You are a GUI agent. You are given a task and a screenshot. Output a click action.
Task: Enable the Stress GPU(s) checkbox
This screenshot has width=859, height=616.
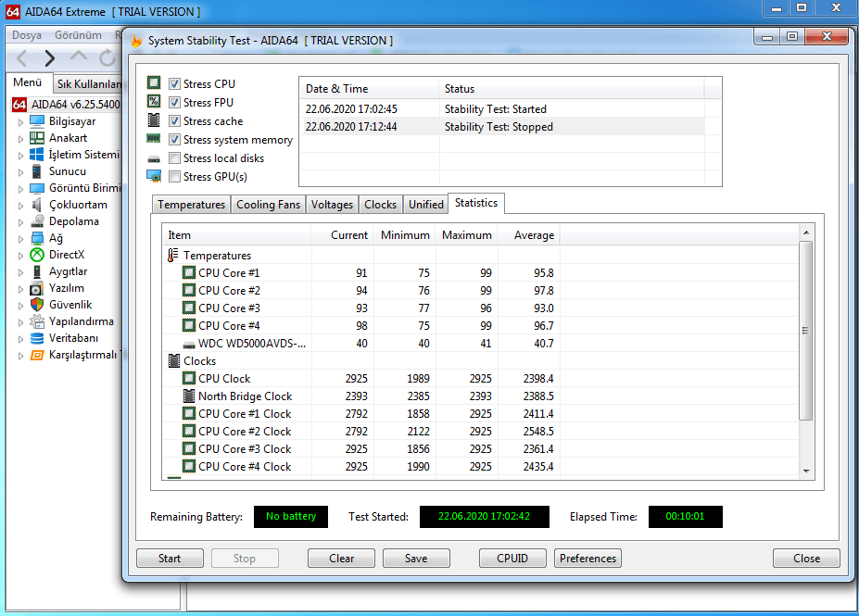(175, 177)
